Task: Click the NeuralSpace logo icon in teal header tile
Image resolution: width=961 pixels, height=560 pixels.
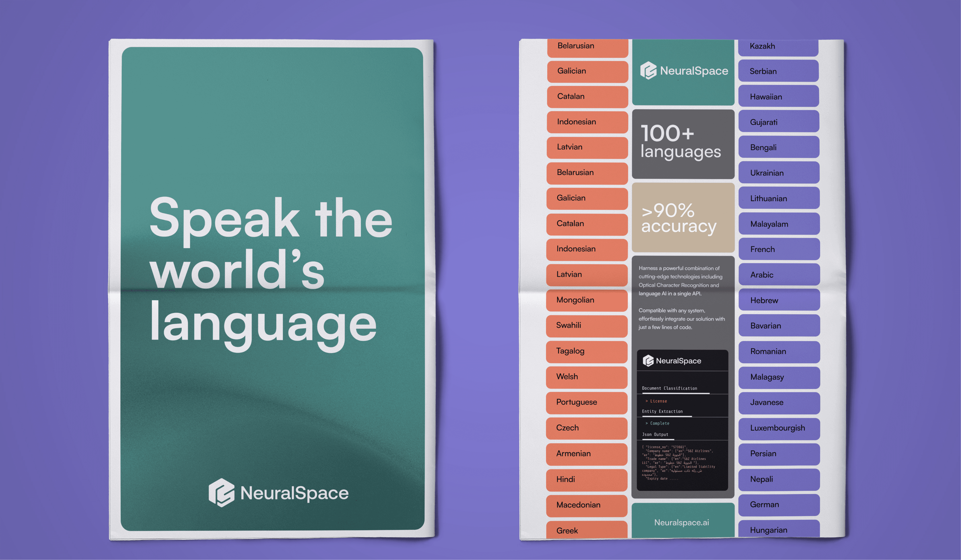Action: pos(648,71)
